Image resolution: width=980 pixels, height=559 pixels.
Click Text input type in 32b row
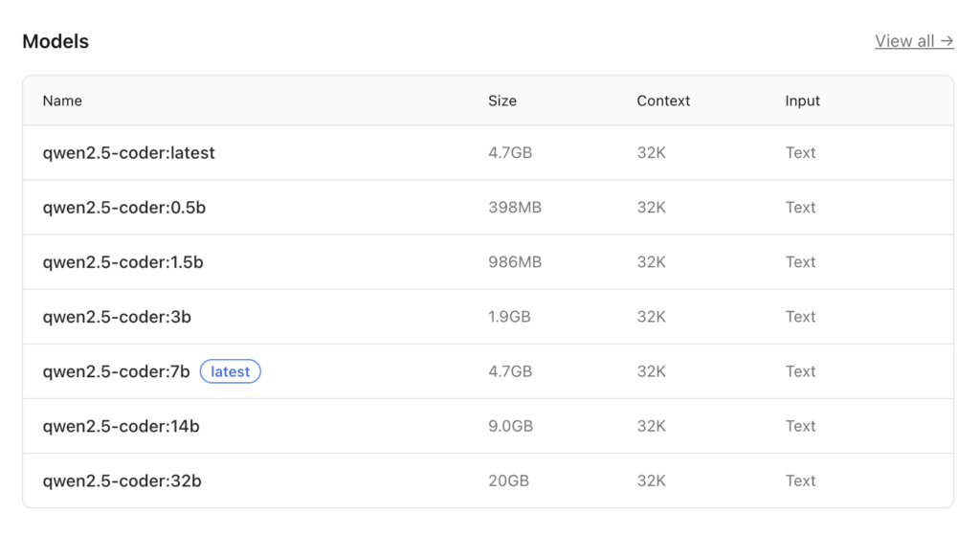[800, 481]
